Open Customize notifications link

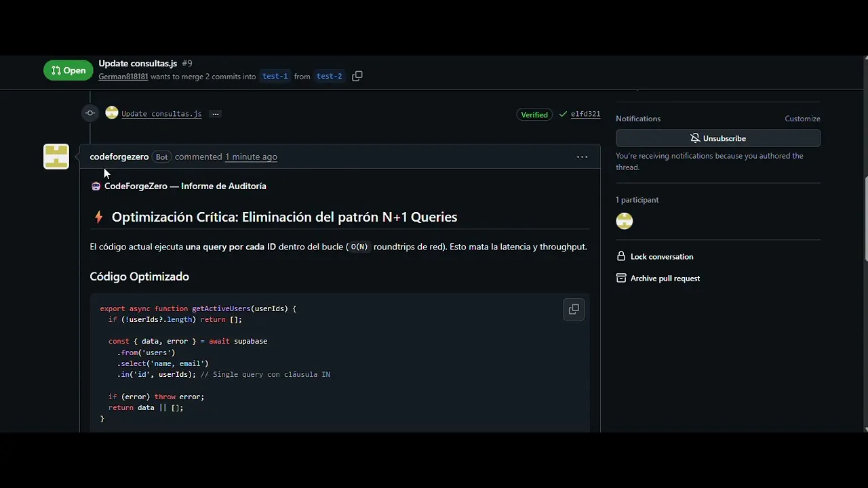tap(802, 119)
